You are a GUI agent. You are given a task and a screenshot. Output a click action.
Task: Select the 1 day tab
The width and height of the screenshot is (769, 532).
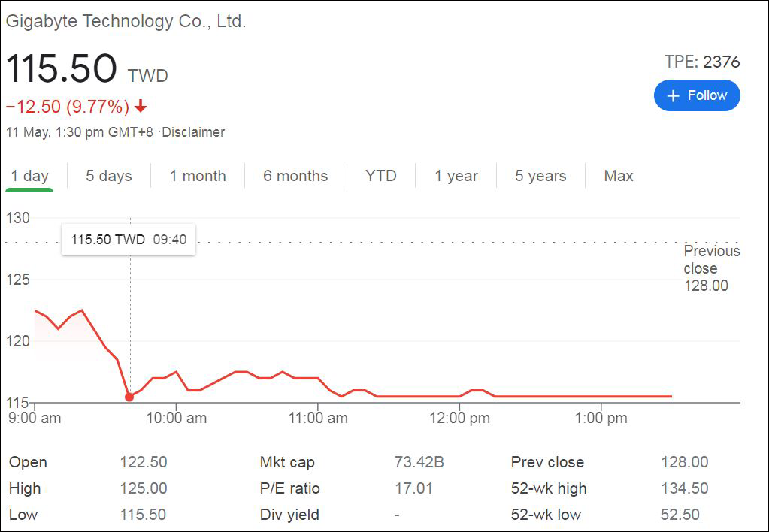(30, 176)
